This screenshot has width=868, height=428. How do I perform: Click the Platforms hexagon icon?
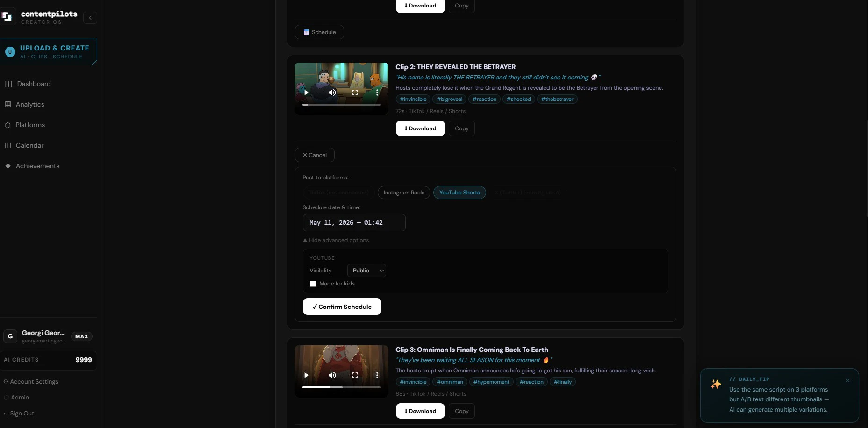point(8,125)
